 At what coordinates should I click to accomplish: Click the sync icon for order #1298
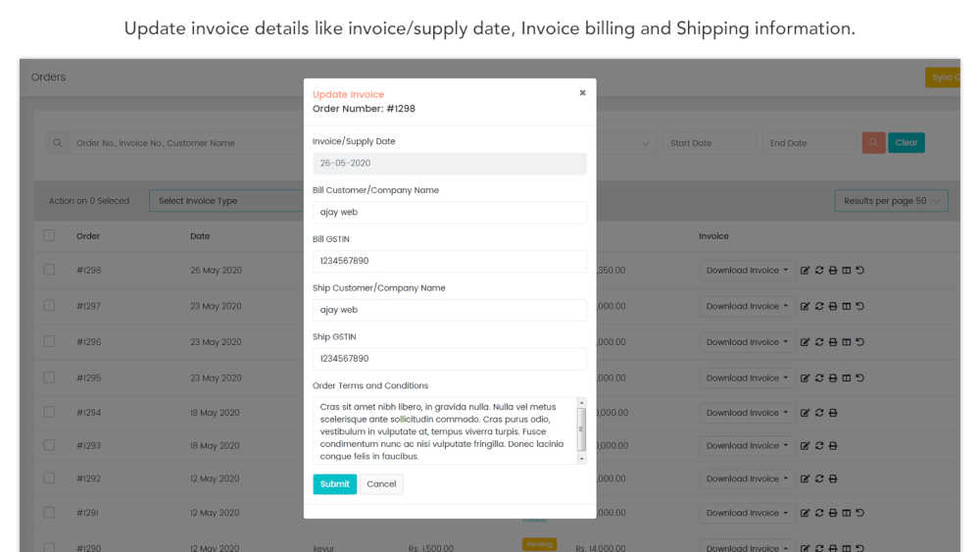pyautogui.click(x=818, y=270)
